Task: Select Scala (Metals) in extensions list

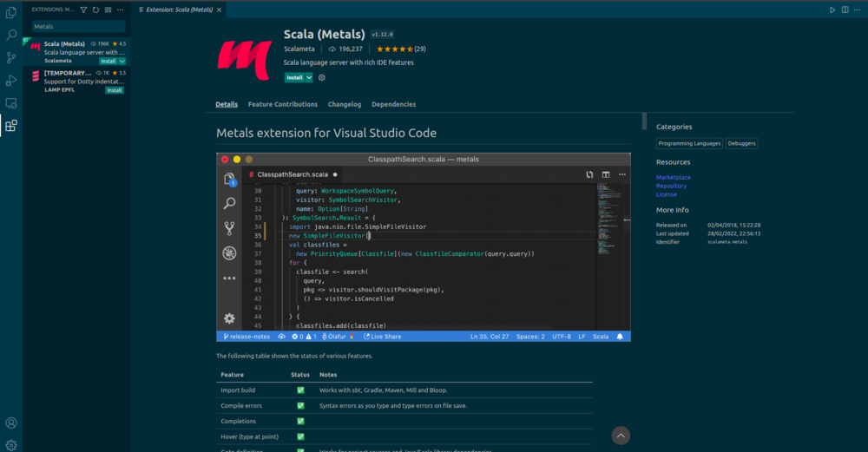Action: (77, 52)
